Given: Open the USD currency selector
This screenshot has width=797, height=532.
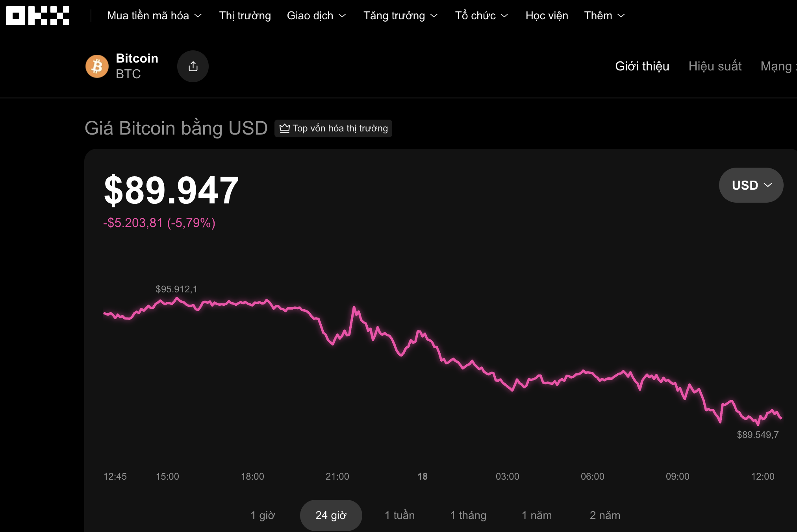Looking at the screenshot, I should 751,185.
